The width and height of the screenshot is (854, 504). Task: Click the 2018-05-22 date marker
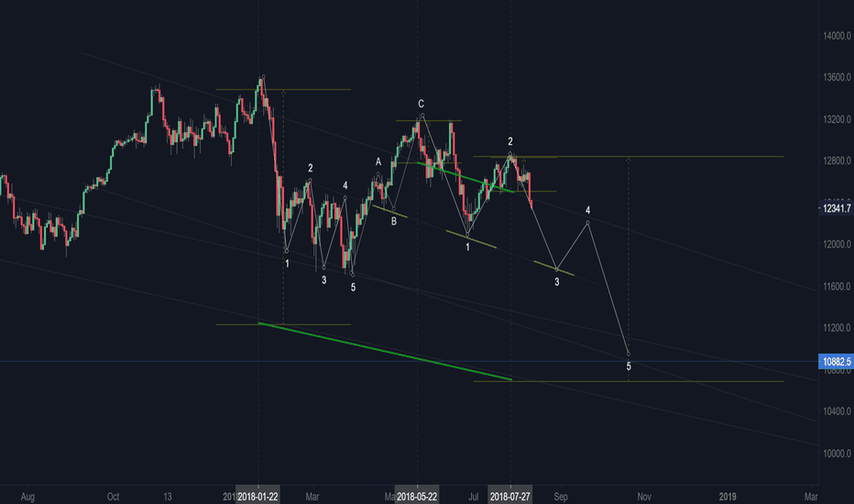click(417, 497)
